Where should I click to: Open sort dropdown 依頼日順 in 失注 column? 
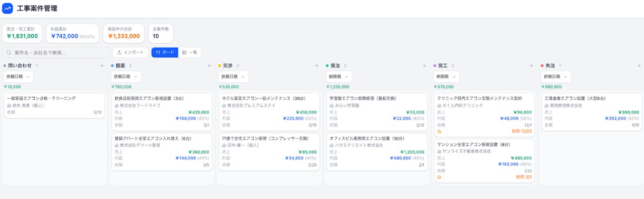(556, 77)
